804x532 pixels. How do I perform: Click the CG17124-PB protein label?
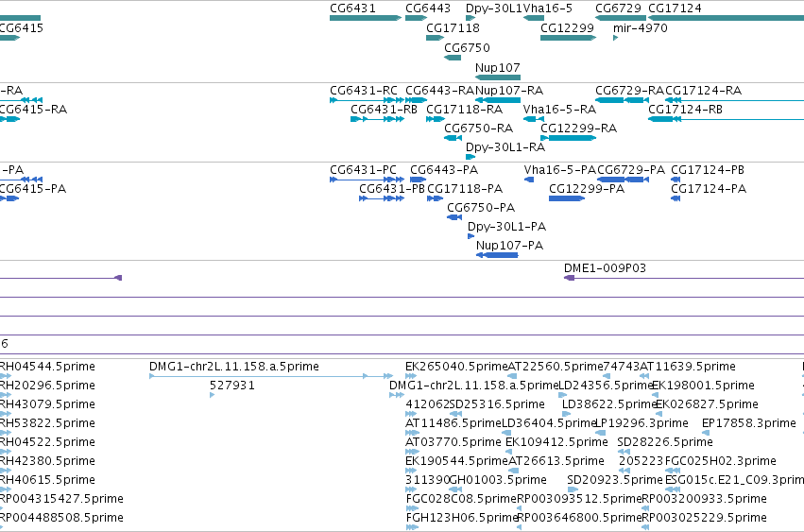coord(708,170)
